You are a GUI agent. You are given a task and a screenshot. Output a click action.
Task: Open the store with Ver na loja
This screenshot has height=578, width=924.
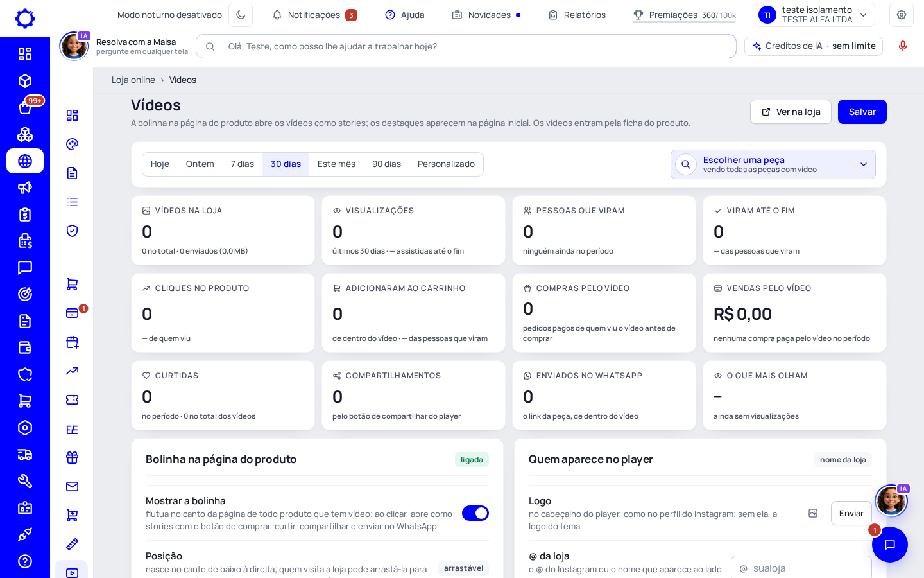791,112
